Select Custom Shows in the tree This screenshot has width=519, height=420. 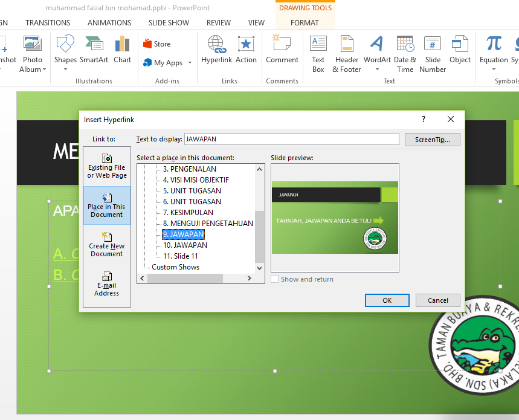175,267
